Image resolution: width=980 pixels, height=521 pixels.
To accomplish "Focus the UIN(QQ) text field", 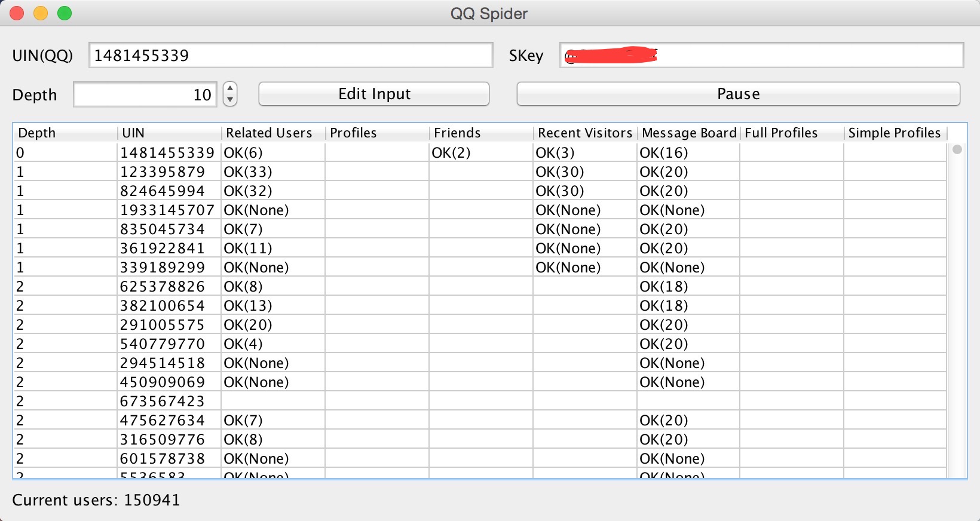I will point(290,56).
